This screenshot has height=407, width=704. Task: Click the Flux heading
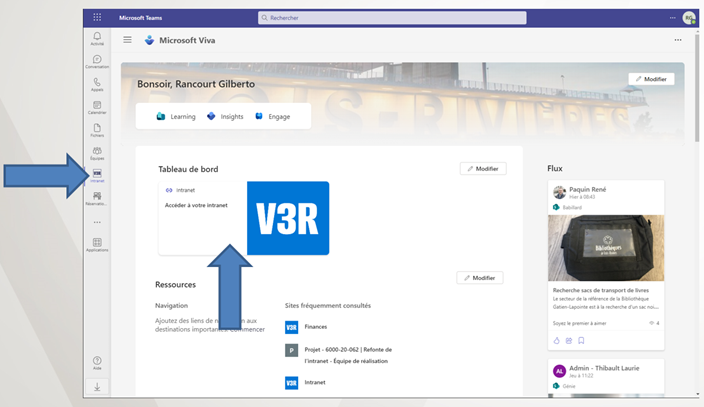point(555,168)
